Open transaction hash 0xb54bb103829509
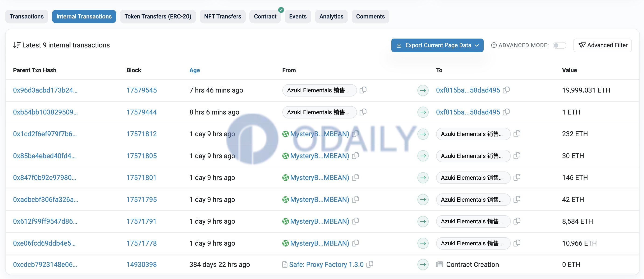Image resolution: width=644 pixels, height=279 pixels. (x=45, y=112)
